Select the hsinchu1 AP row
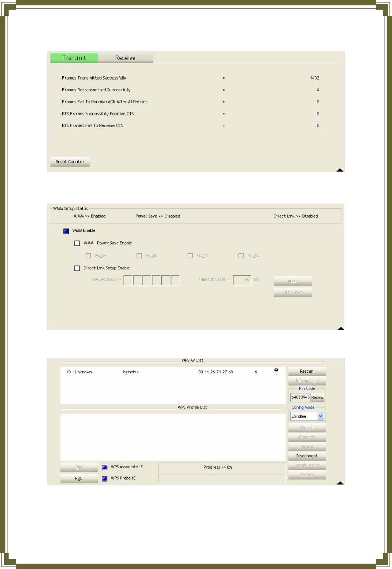Screen dimensions: 392x569 tap(173, 372)
